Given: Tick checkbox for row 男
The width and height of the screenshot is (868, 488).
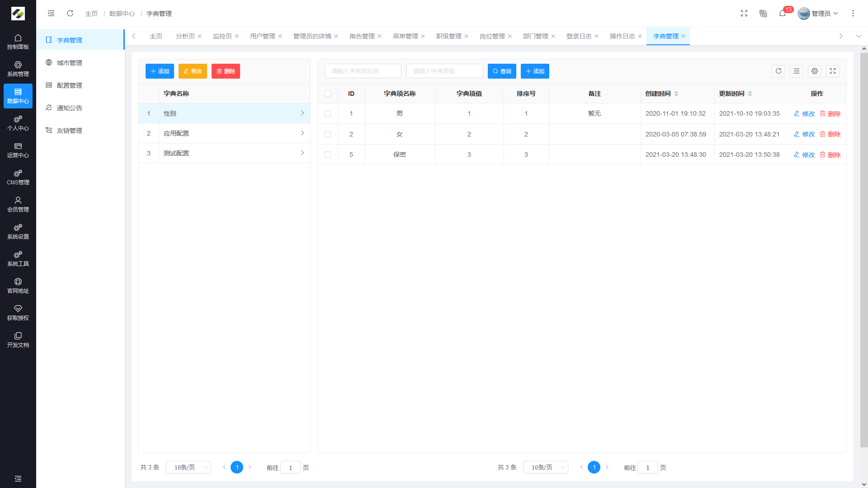Looking at the screenshot, I should coord(328,114).
